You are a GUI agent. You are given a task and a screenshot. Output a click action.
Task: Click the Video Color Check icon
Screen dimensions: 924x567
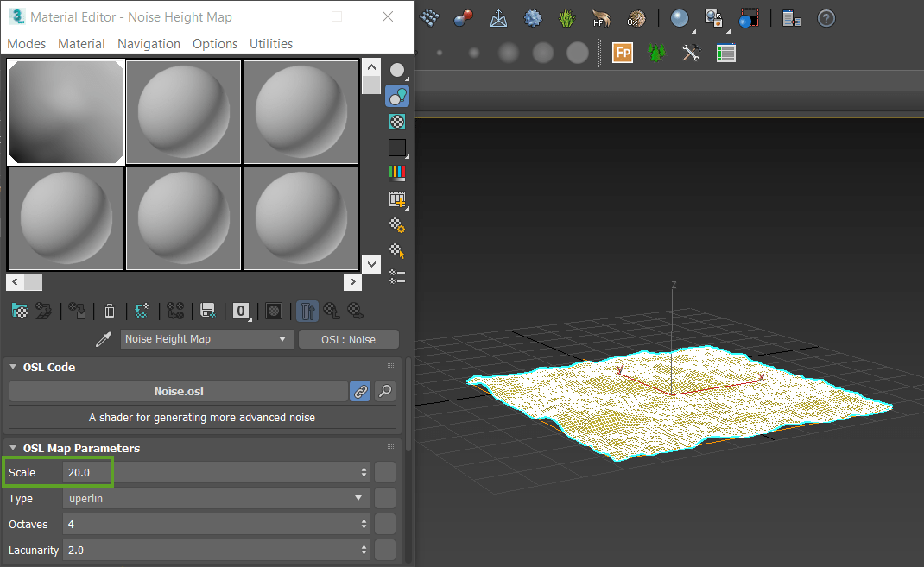click(396, 173)
